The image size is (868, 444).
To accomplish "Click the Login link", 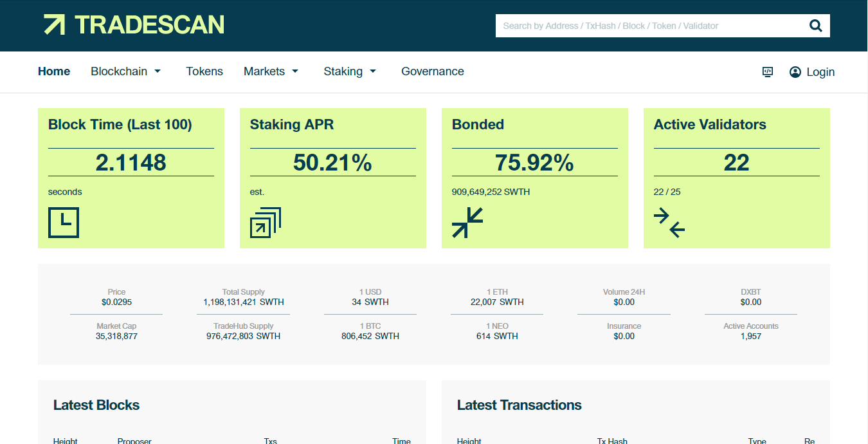I will (820, 72).
